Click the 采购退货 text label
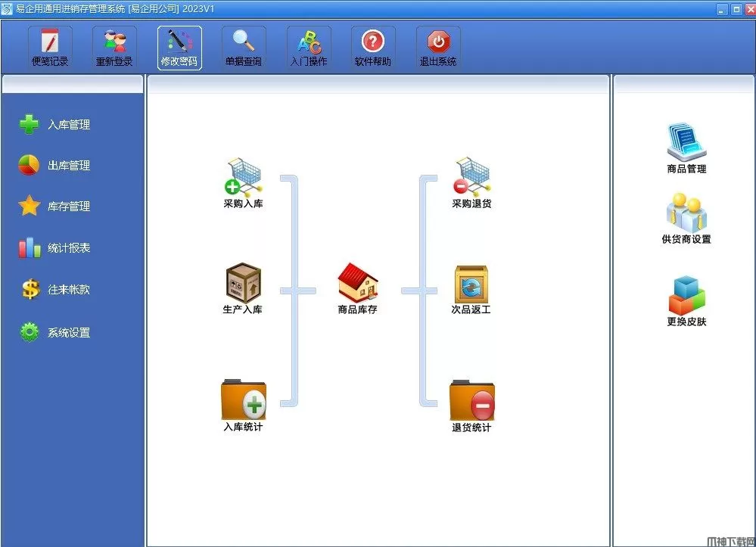756x547 pixels. (x=472, y=204)
